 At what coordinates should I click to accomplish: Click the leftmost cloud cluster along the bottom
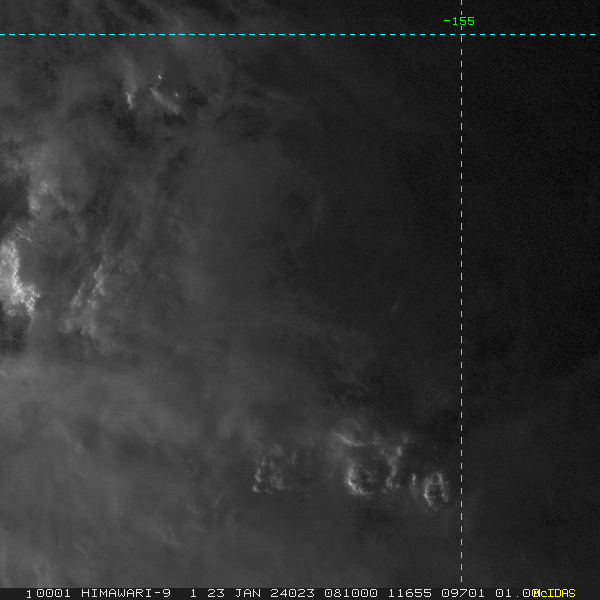click(x=270, y=473)
